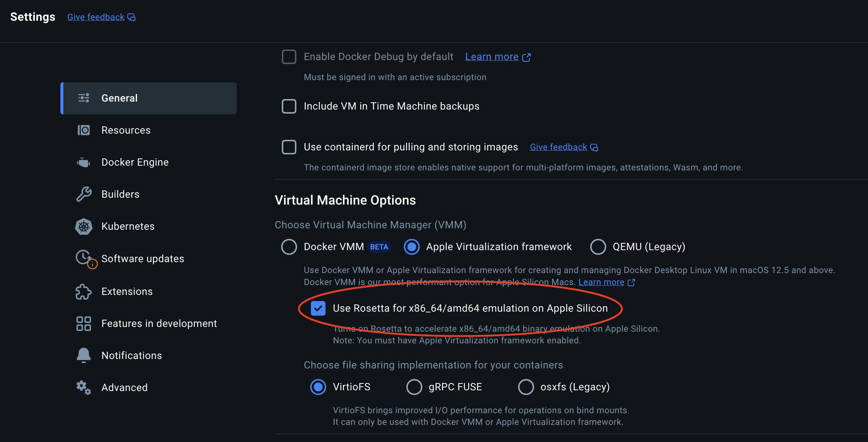The height and width of the screenshot is (442, 868).
Task: Click the Features in development grid icon
Action: point(84,323)
